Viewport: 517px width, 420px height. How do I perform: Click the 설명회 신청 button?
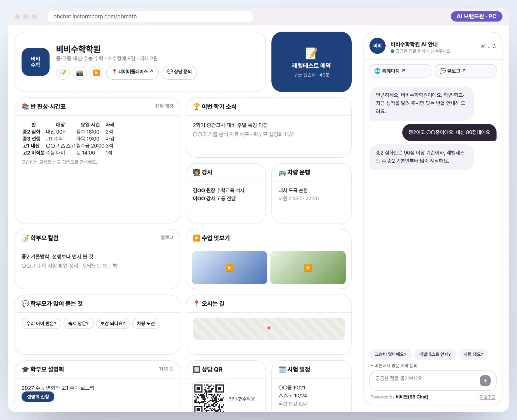(38, 397)
